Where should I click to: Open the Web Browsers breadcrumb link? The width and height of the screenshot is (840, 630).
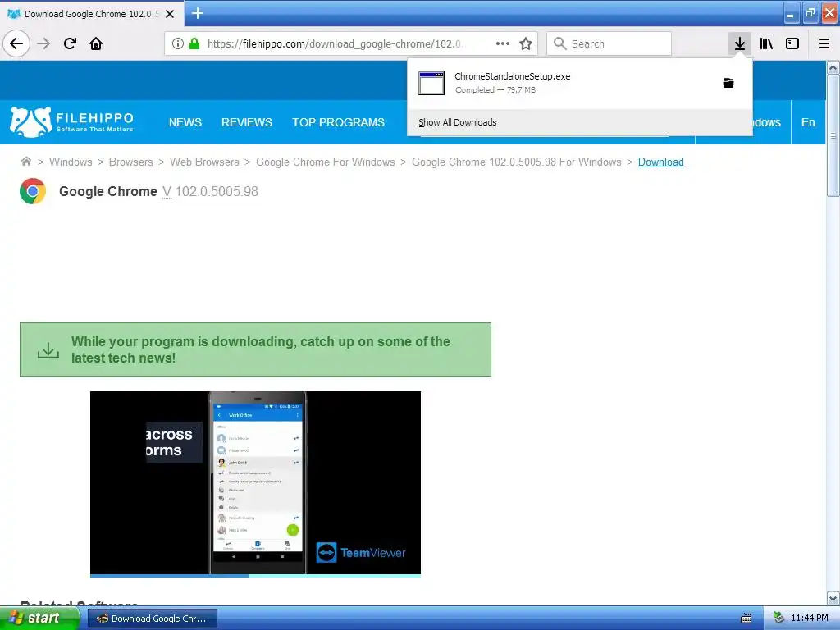tap(204, 162)
